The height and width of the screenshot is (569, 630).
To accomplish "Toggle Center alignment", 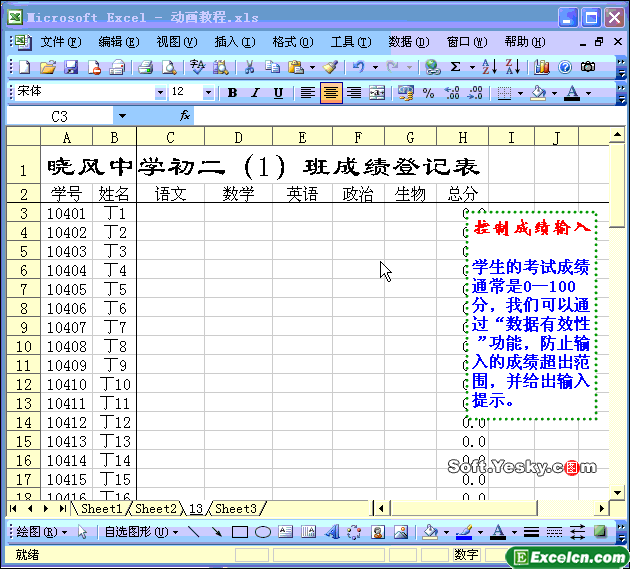I will click(x=331, y=93).
